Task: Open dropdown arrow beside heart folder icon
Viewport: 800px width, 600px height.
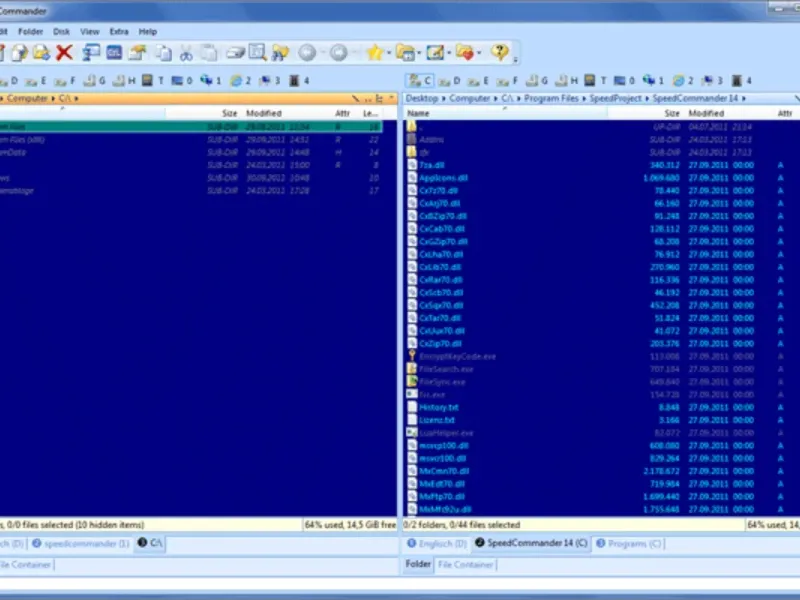Action: (x=479, y=53)
